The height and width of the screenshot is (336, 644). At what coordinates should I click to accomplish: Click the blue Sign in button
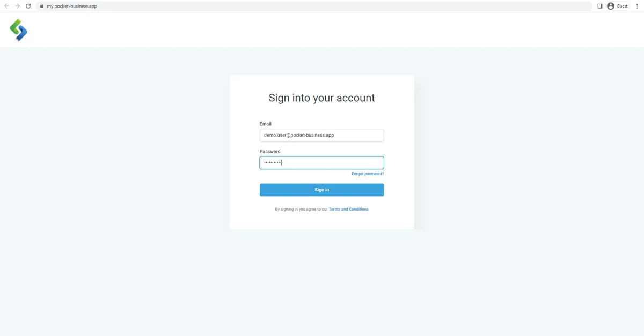(x=321, y=190)
